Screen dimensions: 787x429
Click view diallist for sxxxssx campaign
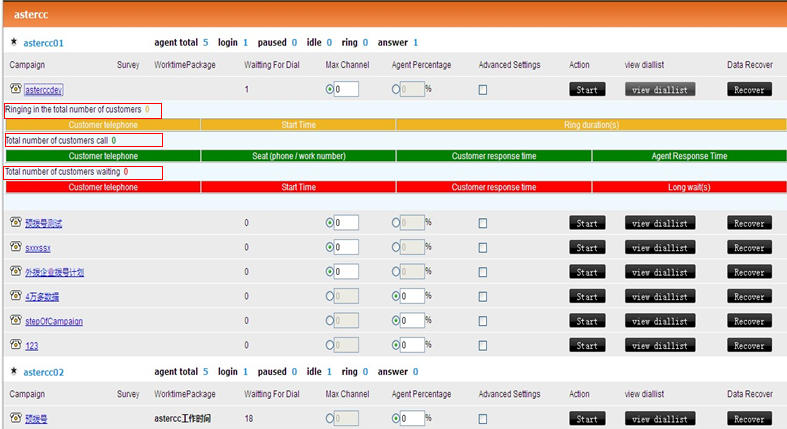coord(659,248)
